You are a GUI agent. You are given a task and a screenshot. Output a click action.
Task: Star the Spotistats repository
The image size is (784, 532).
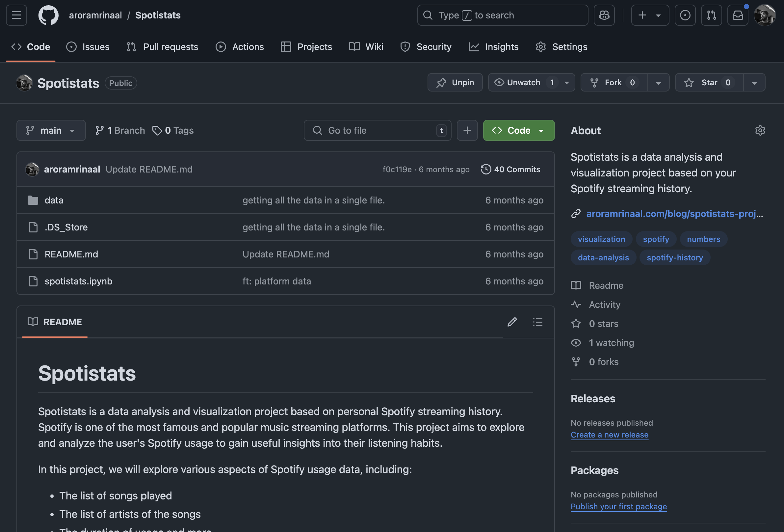[x=709, y=82]
